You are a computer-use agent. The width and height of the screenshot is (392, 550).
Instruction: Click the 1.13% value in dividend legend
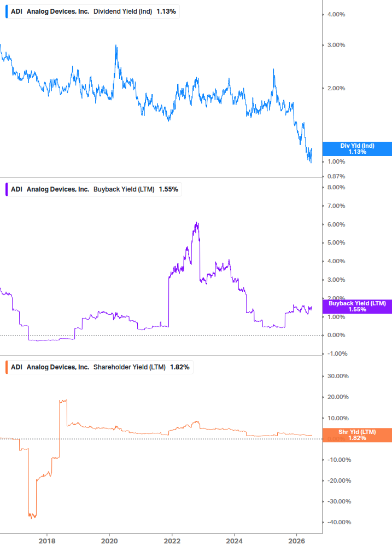(x=166, y=11)
